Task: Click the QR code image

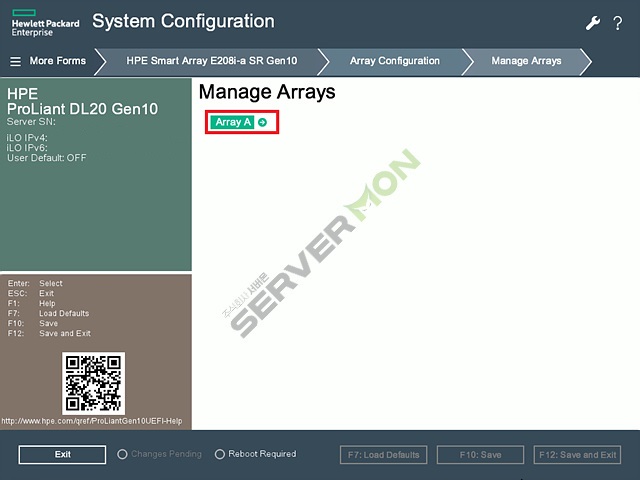Action: (x=93, y=383)
